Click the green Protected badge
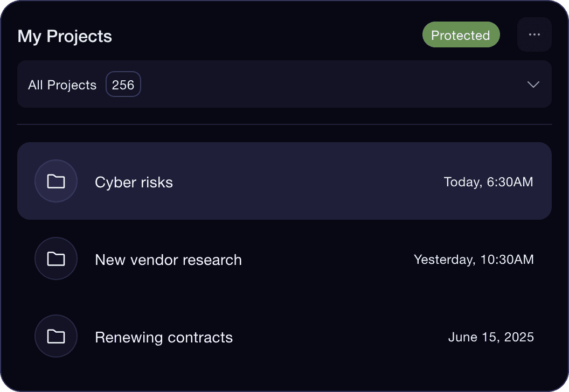 point(461,35)
